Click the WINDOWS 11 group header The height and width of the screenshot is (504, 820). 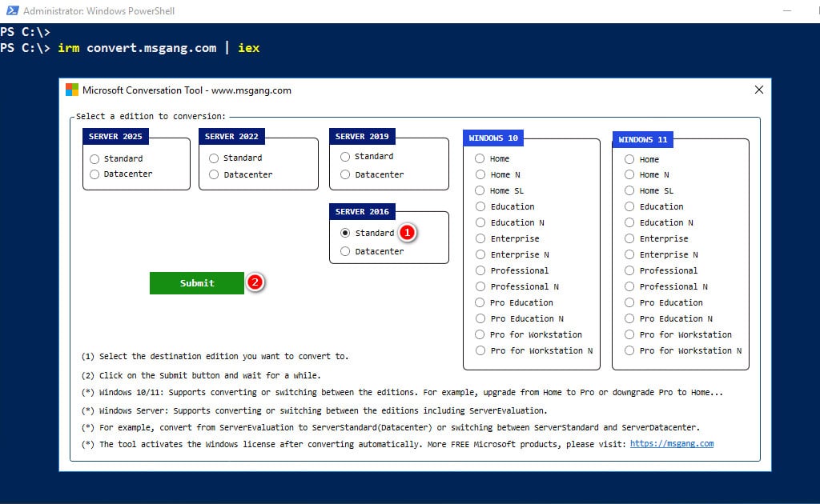click(643, 139)
